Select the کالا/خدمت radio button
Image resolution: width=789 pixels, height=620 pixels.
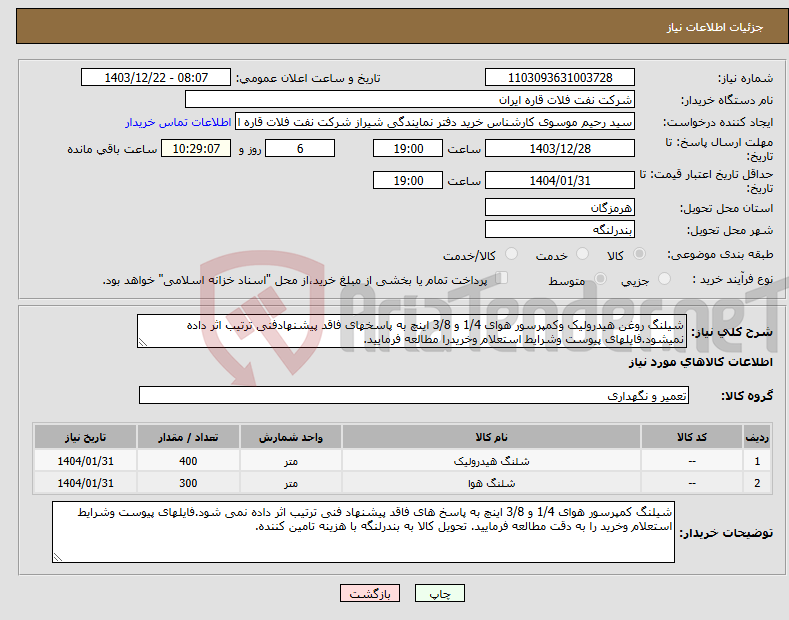coord(511,254)
